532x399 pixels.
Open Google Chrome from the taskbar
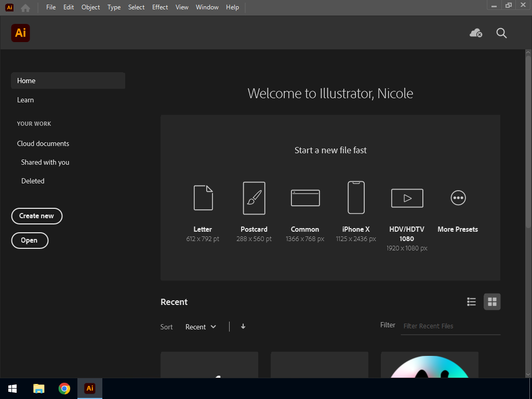pos(64,389)
